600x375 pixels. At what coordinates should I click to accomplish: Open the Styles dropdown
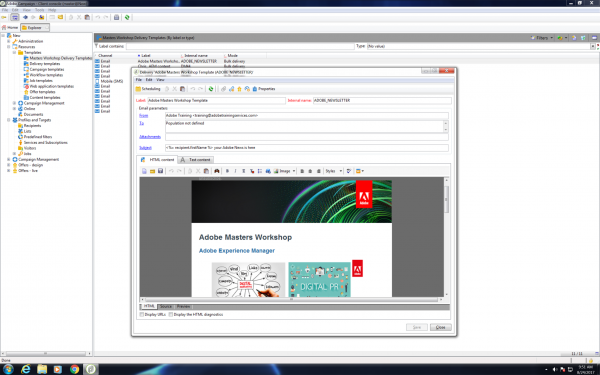334,171
